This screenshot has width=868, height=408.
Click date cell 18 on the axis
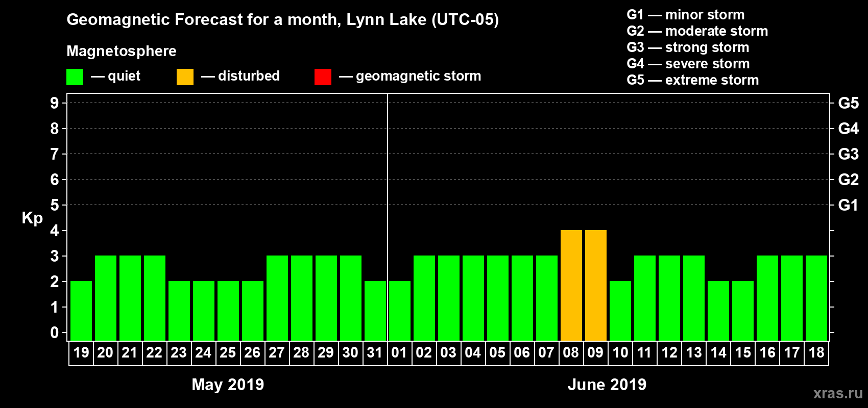pyautogui.click(x=816, y=353)
